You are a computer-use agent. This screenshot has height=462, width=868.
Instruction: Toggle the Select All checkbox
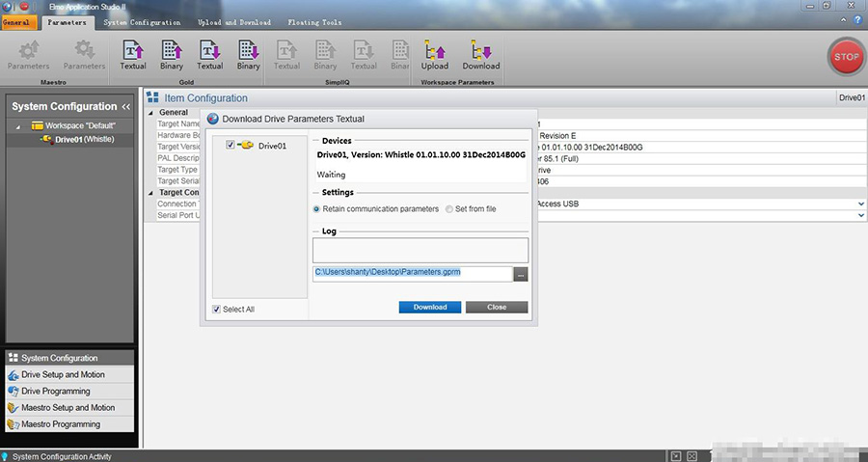click(x=217, y=309)
